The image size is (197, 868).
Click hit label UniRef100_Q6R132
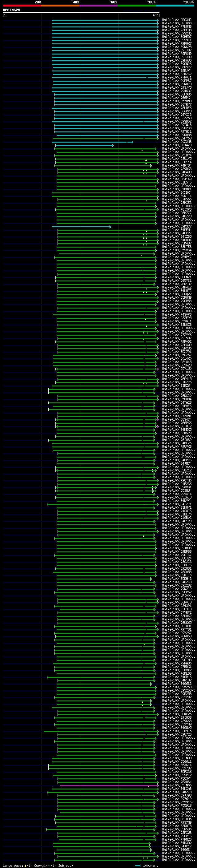(x=177, y=284)
